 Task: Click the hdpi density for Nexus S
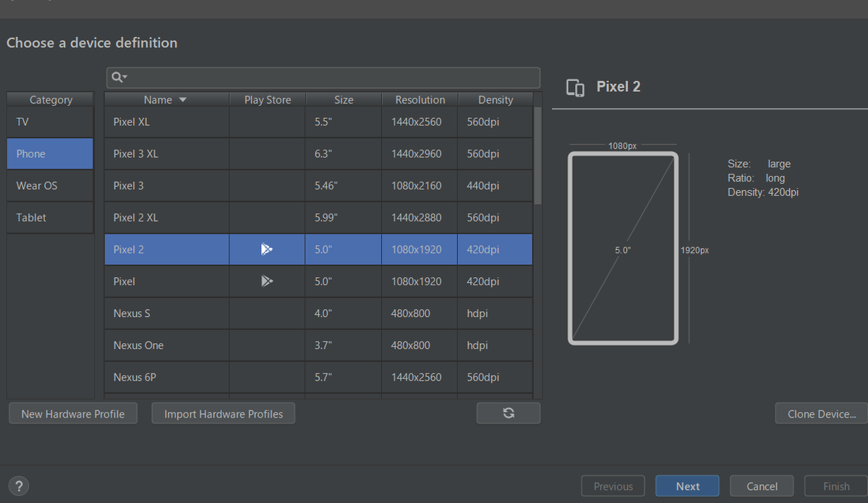[x=495, y=313]
